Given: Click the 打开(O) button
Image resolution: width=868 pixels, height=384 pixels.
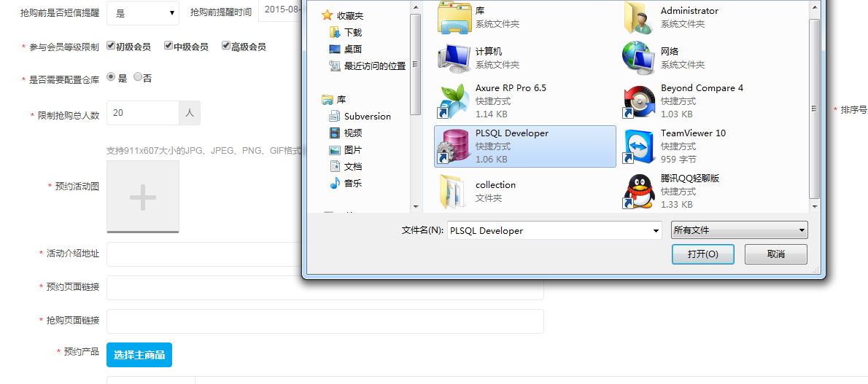Looking at the screenshot, I should coord(702,254).
